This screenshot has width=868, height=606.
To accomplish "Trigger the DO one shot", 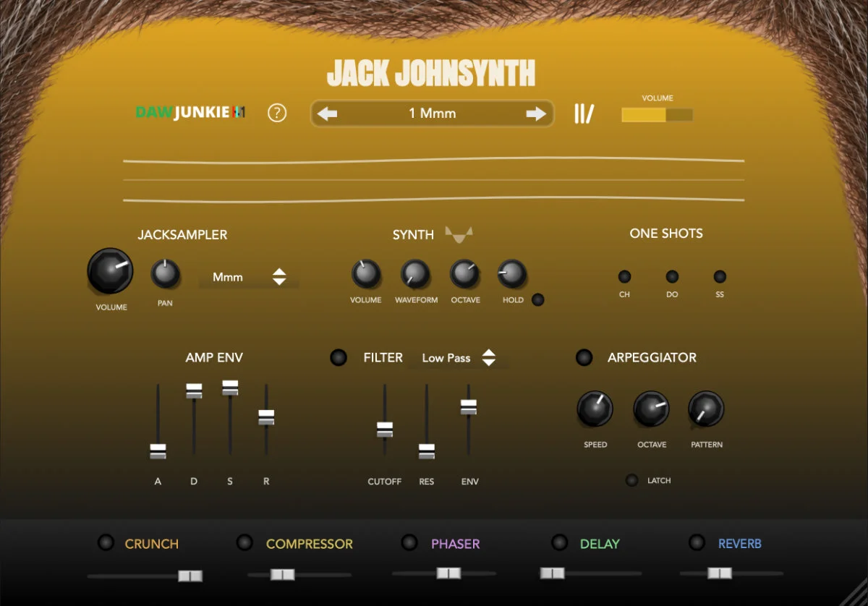I will 672,276.
